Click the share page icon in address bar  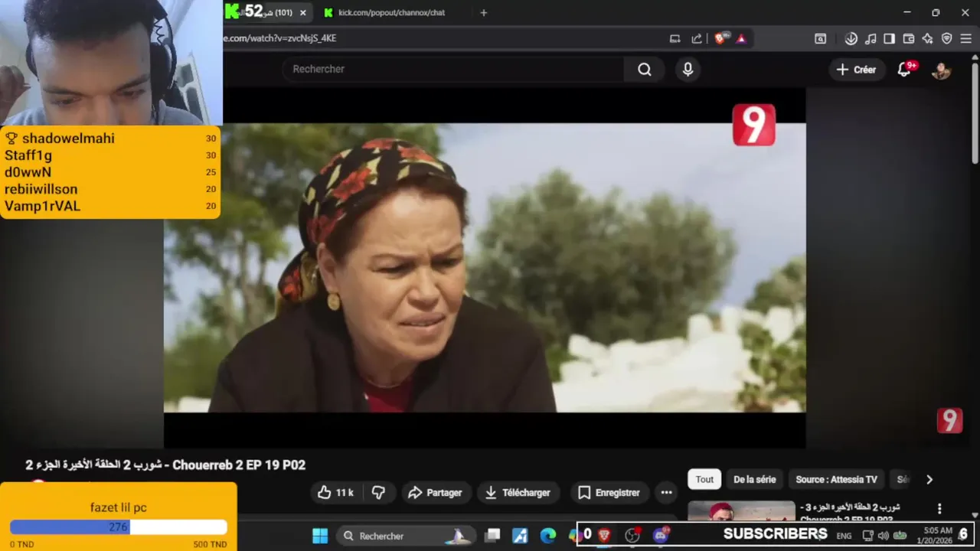697,38
